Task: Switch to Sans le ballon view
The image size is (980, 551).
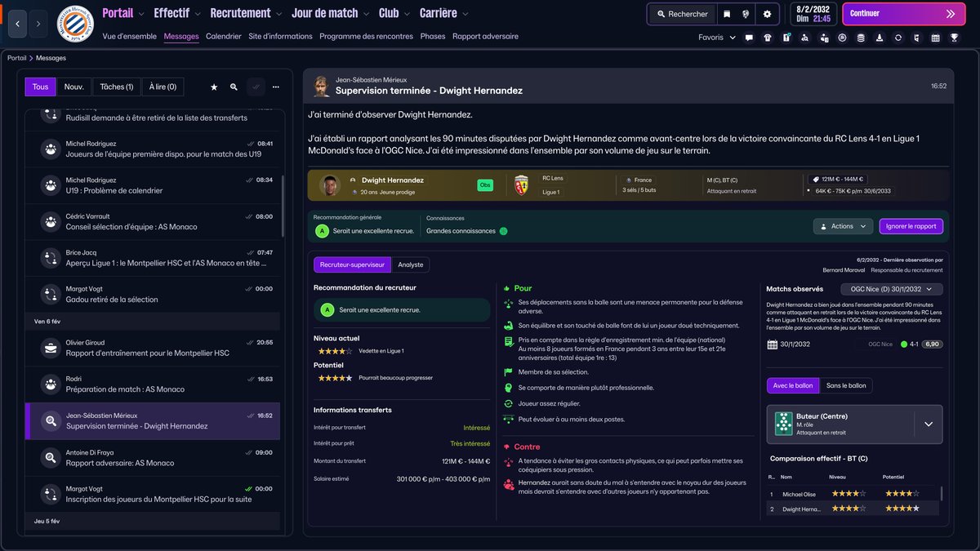Action: coord(846,385)
